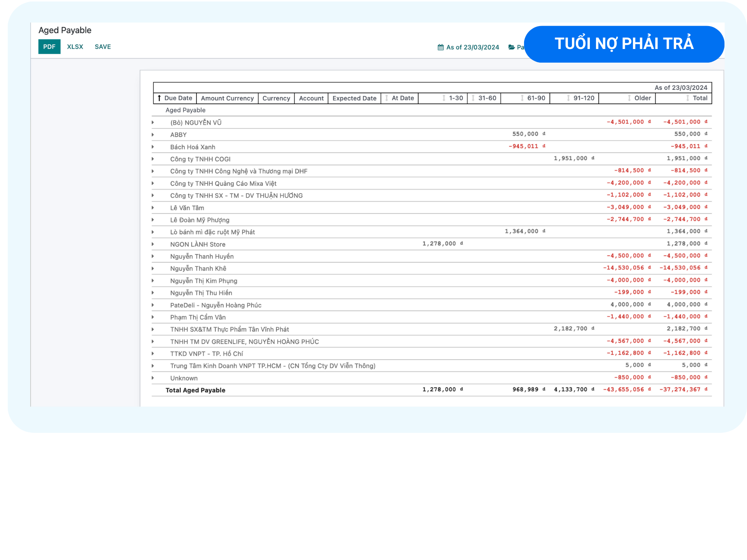This screenshot has width=747, height=560.
Task: Click the folder icon in the filter bar
Action: pyautogui.click(x=512, y=47)
